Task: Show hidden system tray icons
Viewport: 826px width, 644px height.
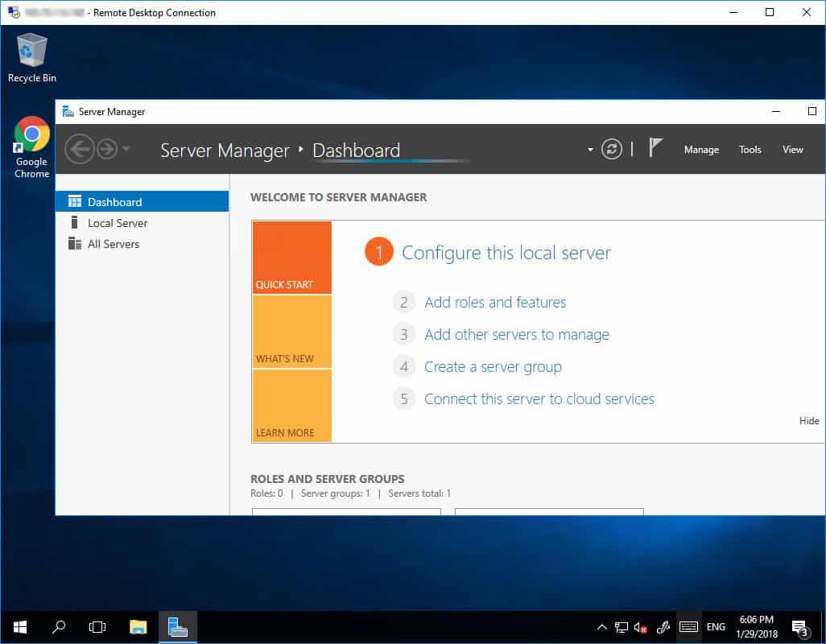Action: tap(601, 627)
